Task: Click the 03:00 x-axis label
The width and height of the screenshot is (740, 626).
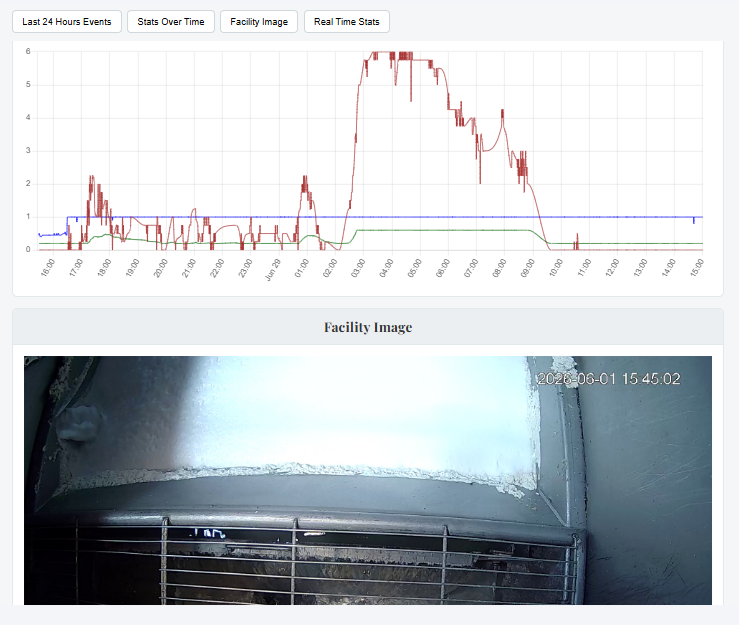Action: click(358, 268)
